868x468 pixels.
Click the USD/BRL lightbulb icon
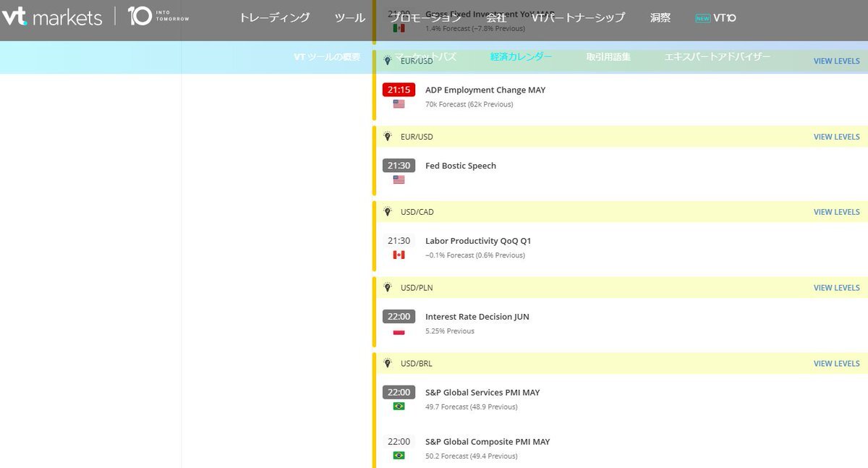point(388,363)
